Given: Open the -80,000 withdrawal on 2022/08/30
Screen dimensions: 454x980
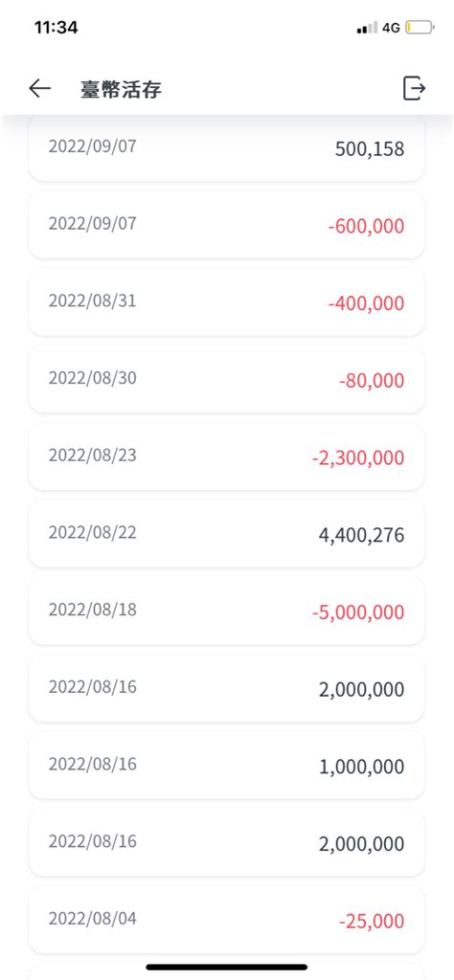Looking at the screenshot, I should (226, 379).
